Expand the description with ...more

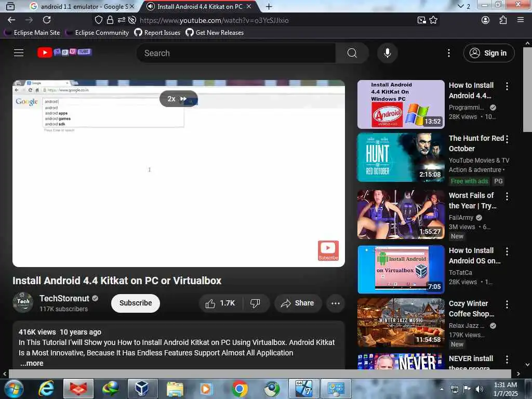(x=32, y=363)
